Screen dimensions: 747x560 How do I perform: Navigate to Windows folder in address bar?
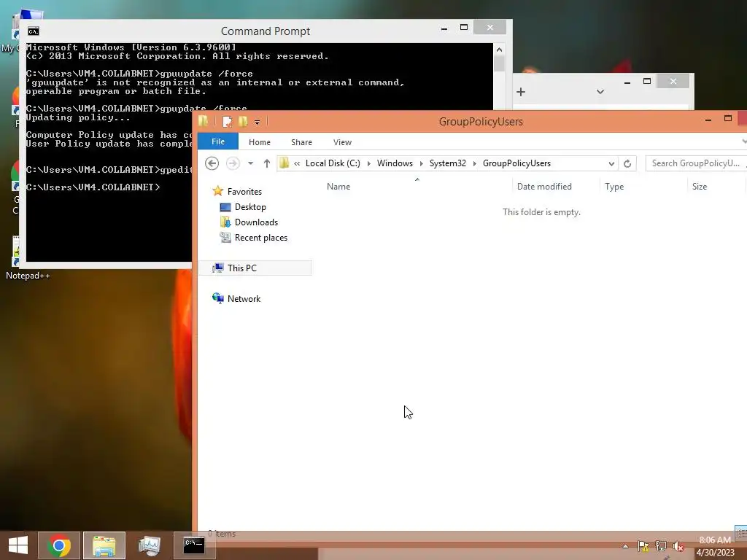coord(395,163)
